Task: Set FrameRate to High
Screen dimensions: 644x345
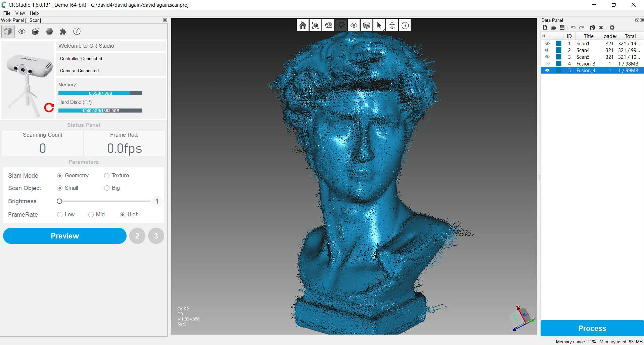Action: click(x=123, y=215)
